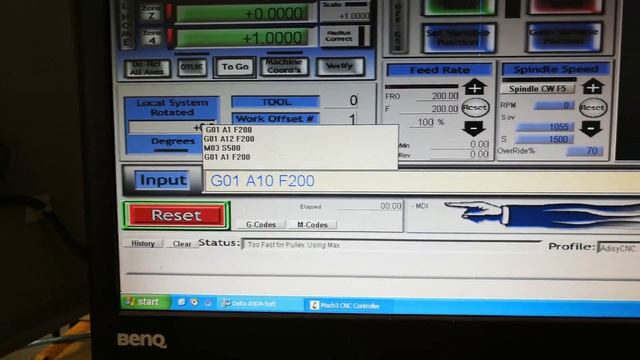
Task: Select the topmost history entry G01 A1 F200
Action: coord(229,130)
